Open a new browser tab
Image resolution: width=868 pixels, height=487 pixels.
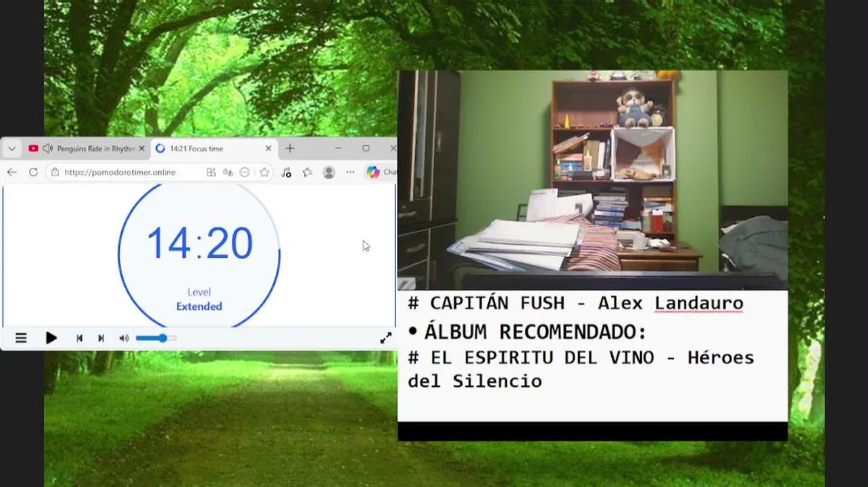tap(290, 149)
